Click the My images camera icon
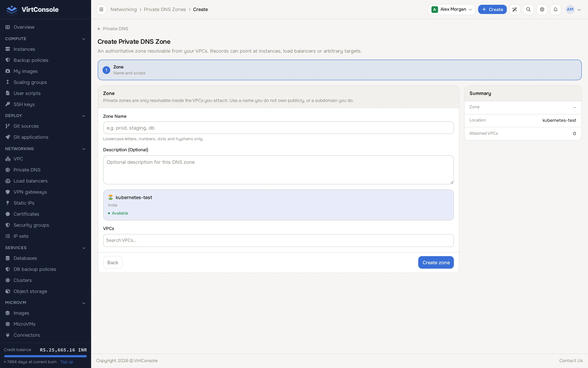 8,71
